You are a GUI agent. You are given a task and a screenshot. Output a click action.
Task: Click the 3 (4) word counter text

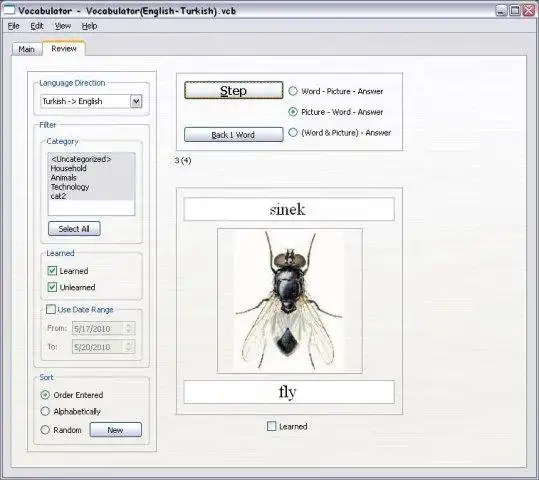pyautogui.click(x=183, y=161)
